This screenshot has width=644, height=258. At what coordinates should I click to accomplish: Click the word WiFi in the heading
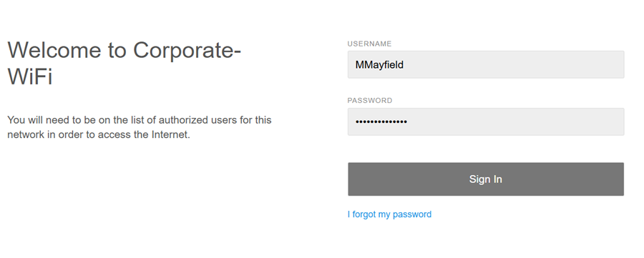[x=30, y=76]
